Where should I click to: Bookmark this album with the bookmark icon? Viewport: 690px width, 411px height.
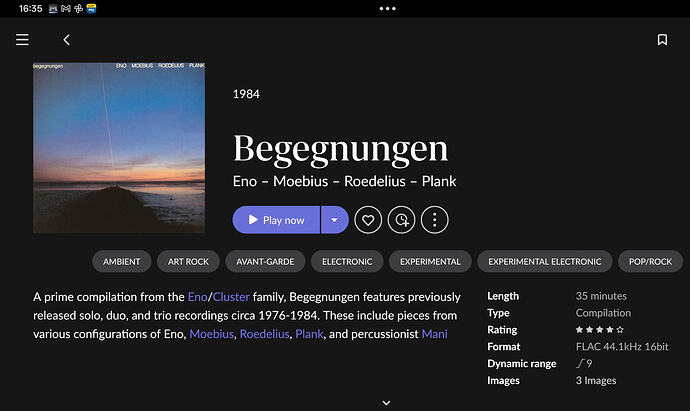click(x=662, y=40)
